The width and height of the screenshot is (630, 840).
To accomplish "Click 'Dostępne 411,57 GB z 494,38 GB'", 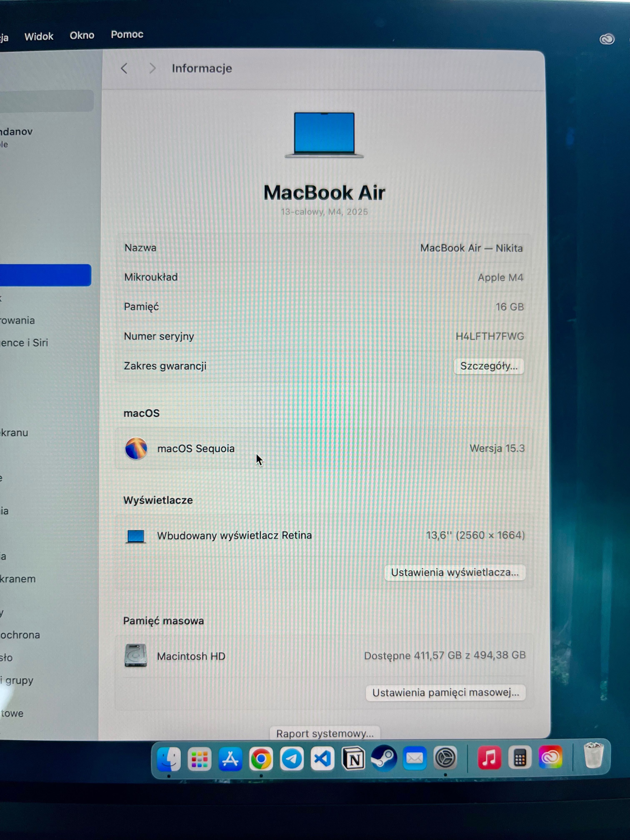I will (445, 655).
